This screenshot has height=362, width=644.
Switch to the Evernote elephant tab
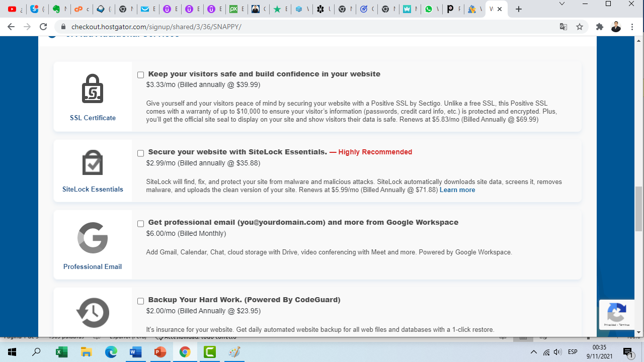(x=58, y=9)
